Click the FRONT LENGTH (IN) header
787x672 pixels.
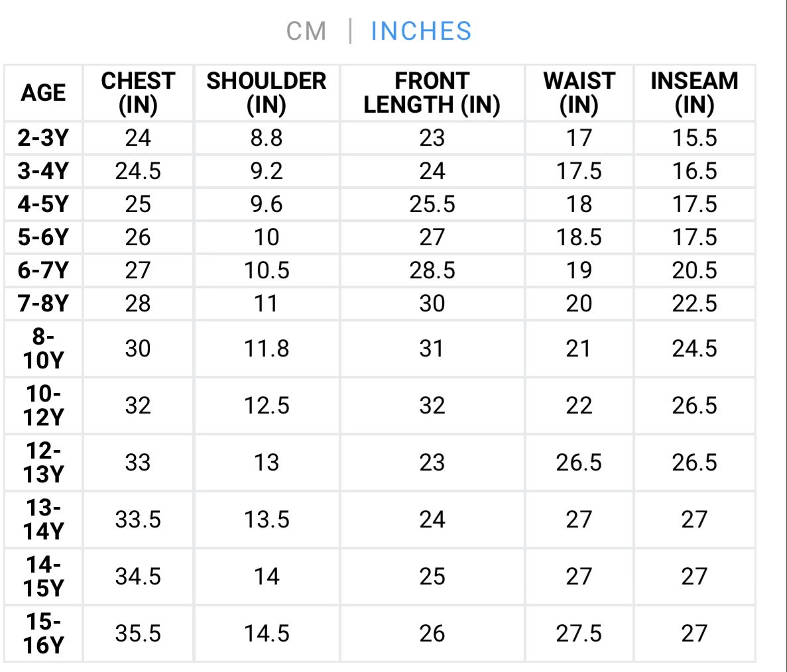click(432, 93)
